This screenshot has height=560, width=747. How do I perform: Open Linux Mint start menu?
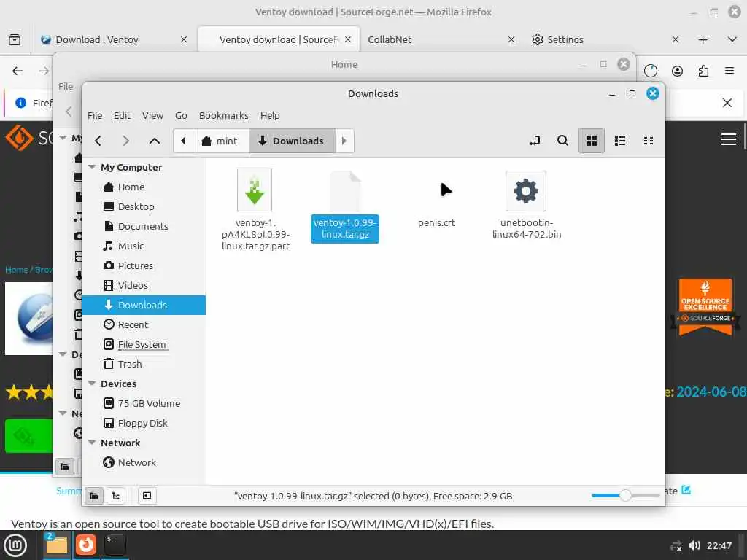click(x=16, y=545)
